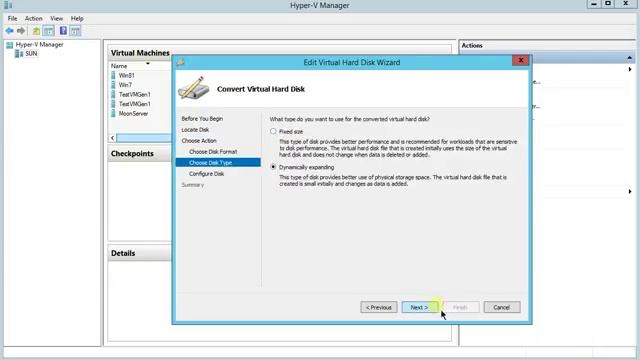Click the horizontal scrollbar thumb under VM list
This screenshot has height=360, width=640.
(144, 138)
